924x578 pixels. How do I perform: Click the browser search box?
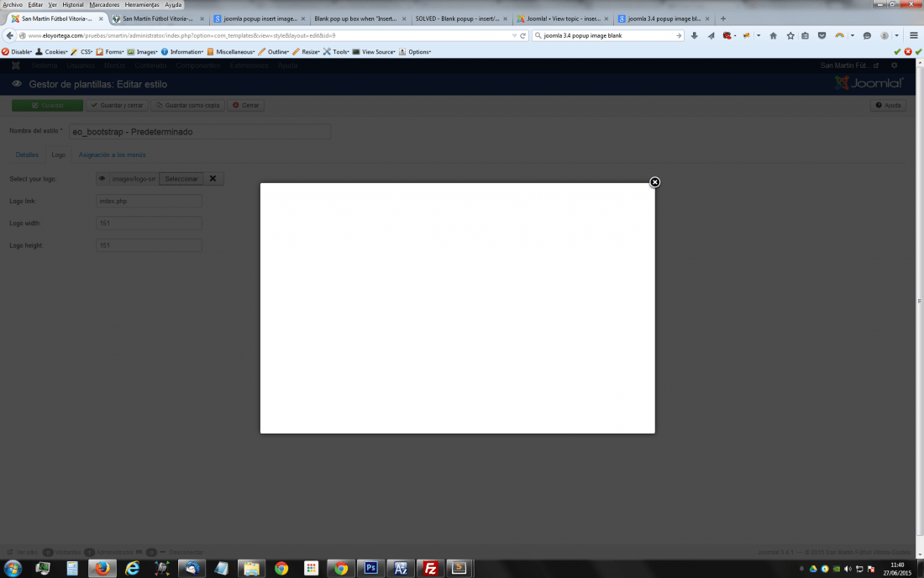(607, 35)
